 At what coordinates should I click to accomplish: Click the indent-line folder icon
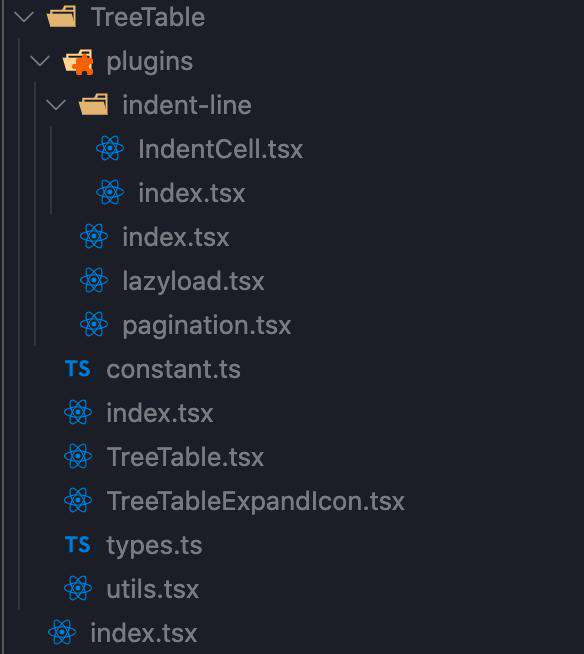pyautogui.click(x=93, y=105)
